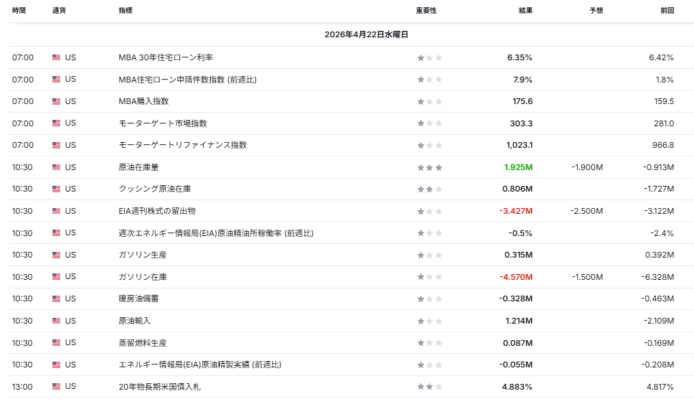
Task: Click the US flag beside MBA購入指数
Action: coord(56,101)
